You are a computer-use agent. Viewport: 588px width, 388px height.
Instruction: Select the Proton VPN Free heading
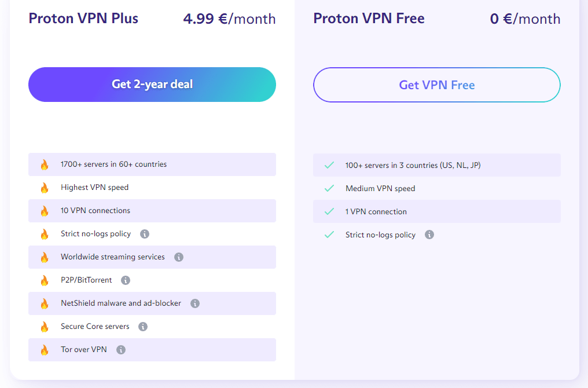tap(369, 19)
